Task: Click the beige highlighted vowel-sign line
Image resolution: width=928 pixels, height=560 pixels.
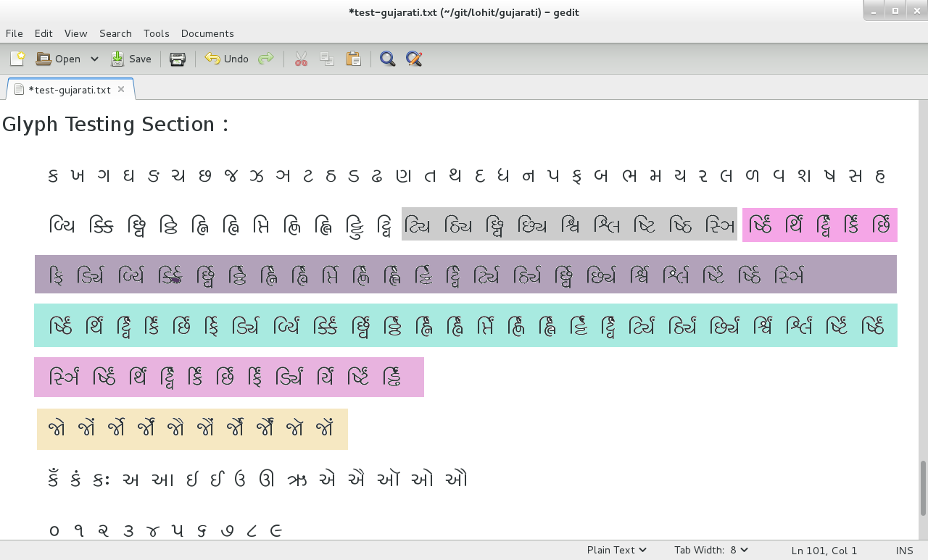Action: 192,429
